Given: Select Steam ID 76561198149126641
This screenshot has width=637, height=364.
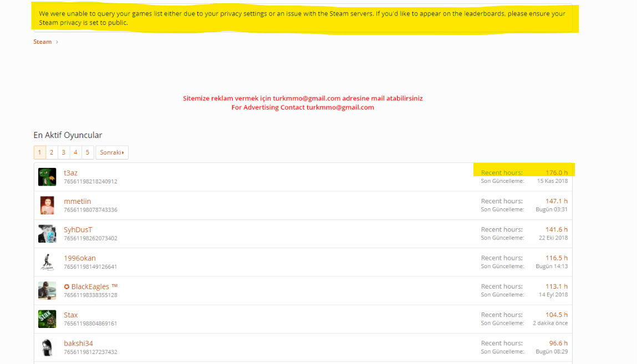Looking at the screenshot, I should click(x=90, y=266).
